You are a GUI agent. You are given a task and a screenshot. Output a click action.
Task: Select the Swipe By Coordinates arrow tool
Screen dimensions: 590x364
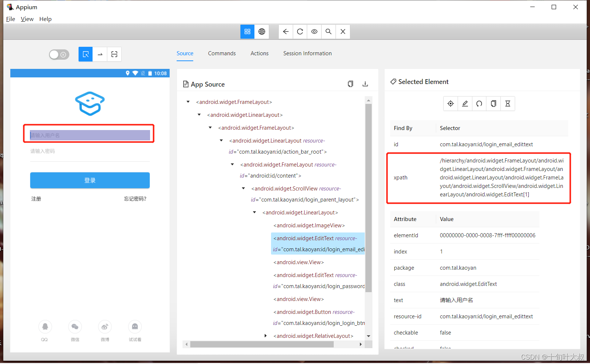(100, 54)
